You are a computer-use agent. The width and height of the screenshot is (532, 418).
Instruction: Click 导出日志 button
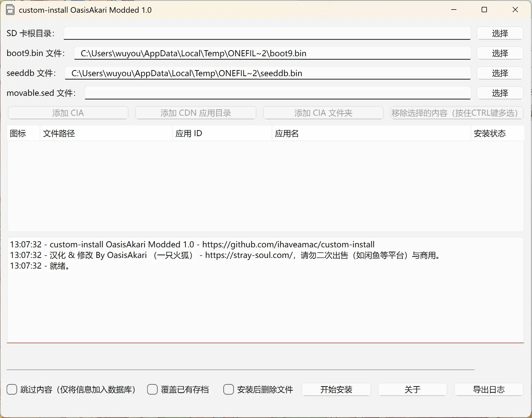[489, 389]
